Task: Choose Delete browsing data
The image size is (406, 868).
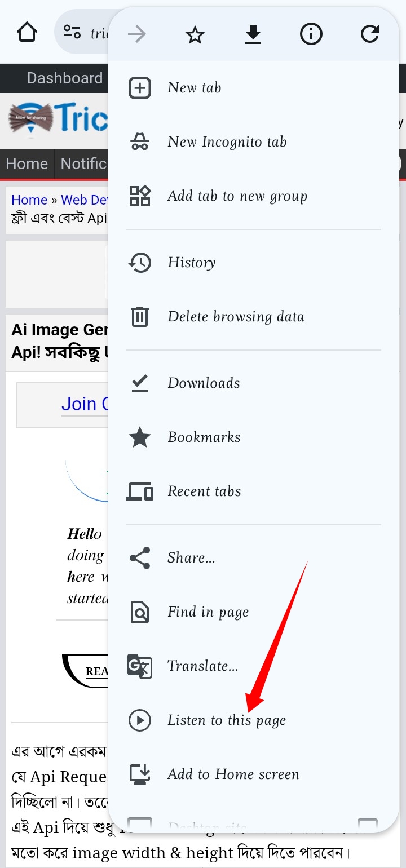Action: coord(236,317)
